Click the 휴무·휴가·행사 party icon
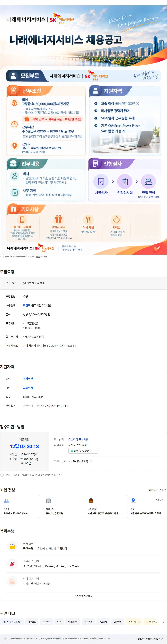167x644 pixels. (12, 564)
